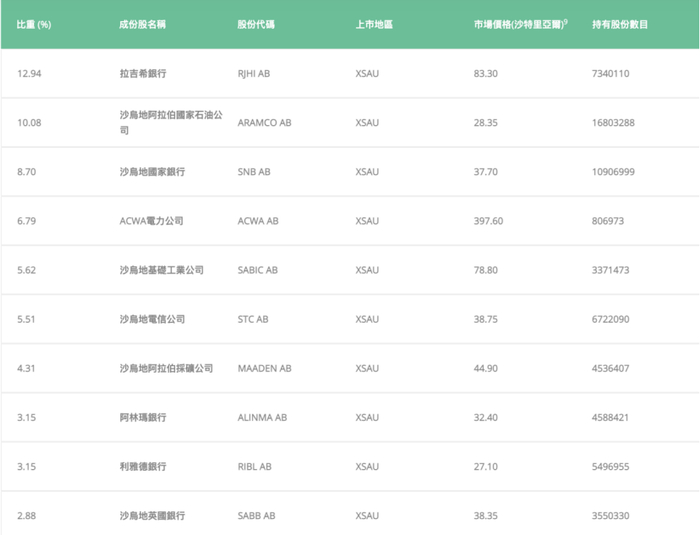The height and width of the screenshot is (535, 700).
Task: Select the 5.62 weight cell
Action: click(x=26, y=270)
